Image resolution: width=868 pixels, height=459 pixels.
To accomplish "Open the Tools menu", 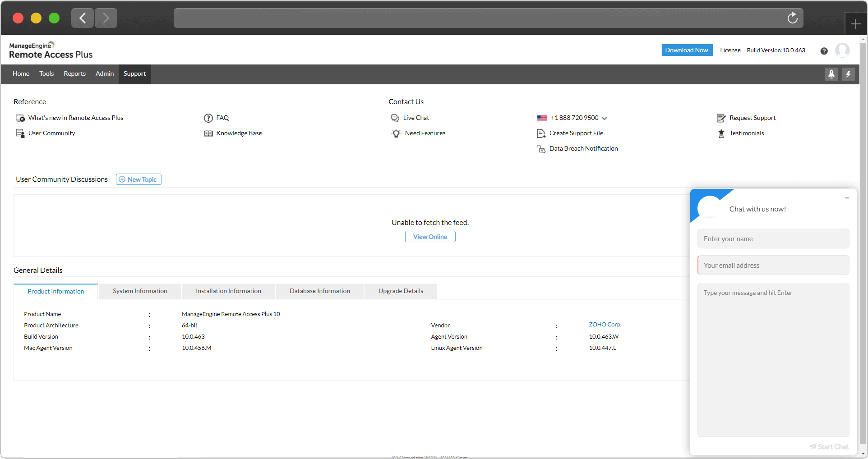I will point(46,74).
